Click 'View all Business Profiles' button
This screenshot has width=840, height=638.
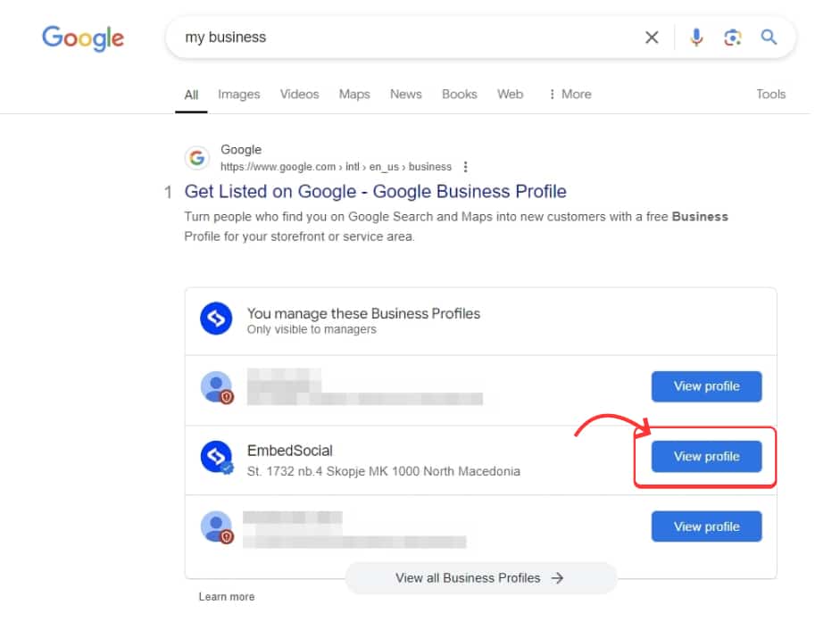(480, 578)
